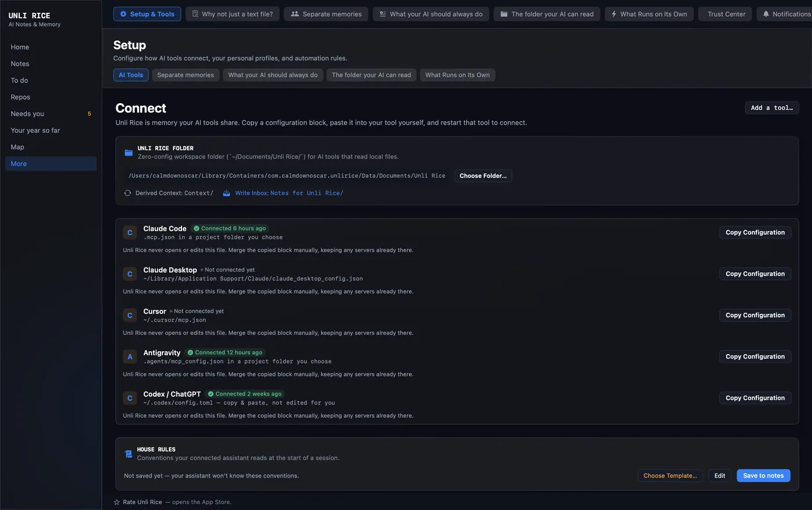
Task: Copy Configuration for Antigravity
Action: click(755, 357)
